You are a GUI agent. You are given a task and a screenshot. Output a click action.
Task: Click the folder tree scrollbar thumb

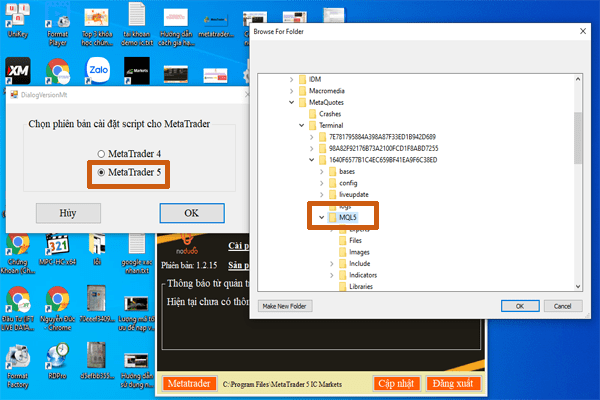pos(578,138)
